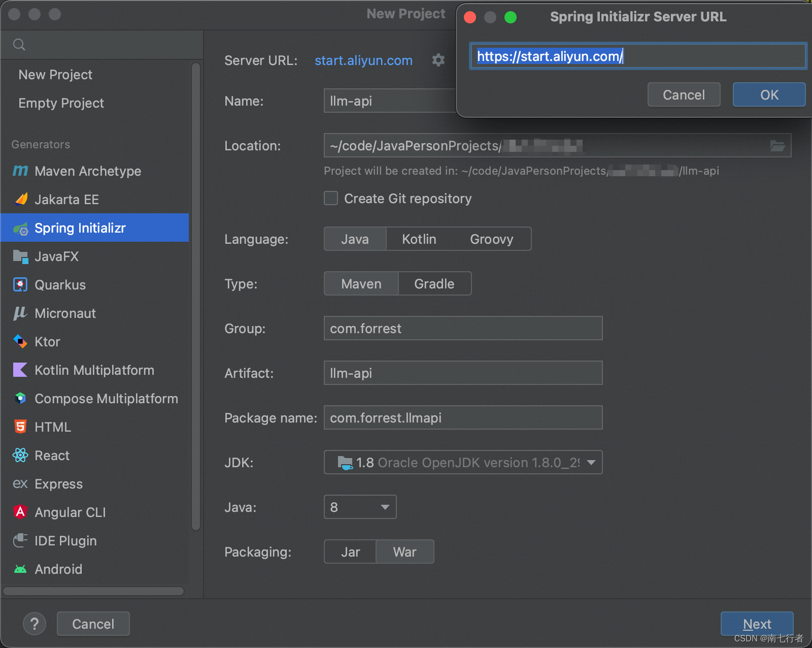Screen dimensions: 812x648
Task: Click the Server URL text field
Action: [x=638, y=56]
